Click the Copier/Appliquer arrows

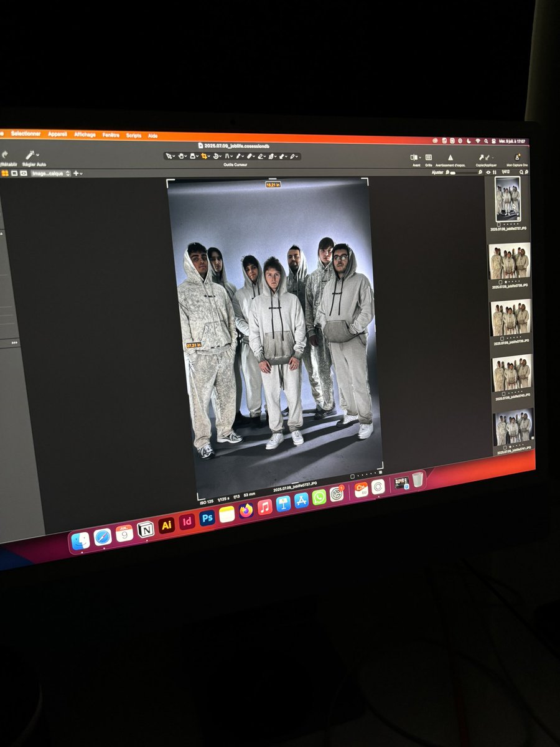point(484,158)
